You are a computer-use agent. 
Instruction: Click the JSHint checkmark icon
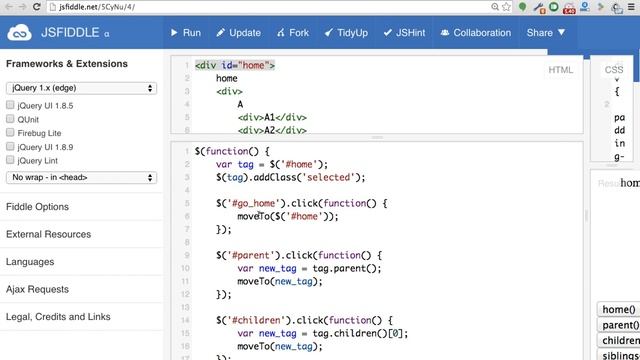(387, 33)
